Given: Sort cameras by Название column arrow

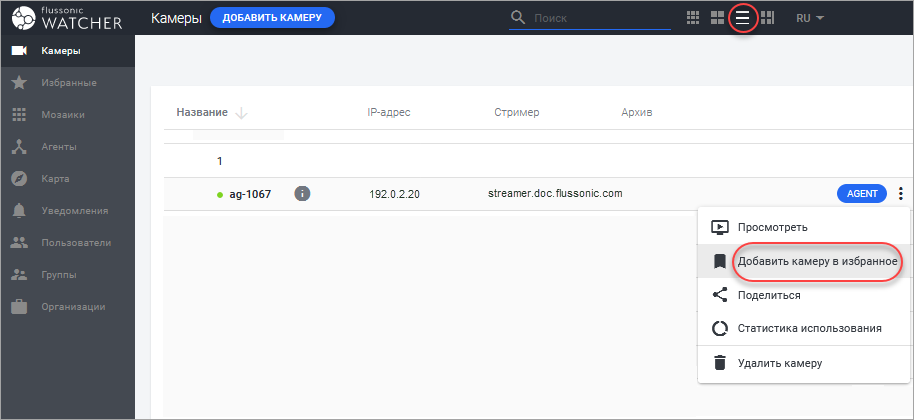Looking at the screenshot, I should pos(241,113).
